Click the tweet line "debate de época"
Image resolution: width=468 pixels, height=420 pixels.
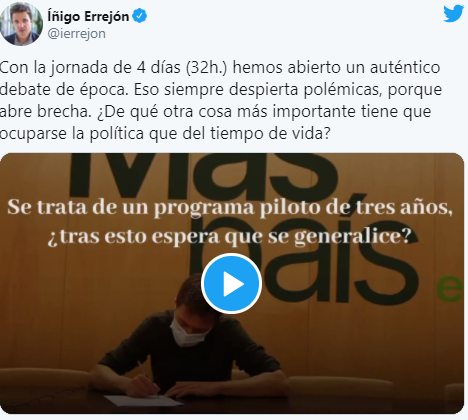[x=221, y=90]
